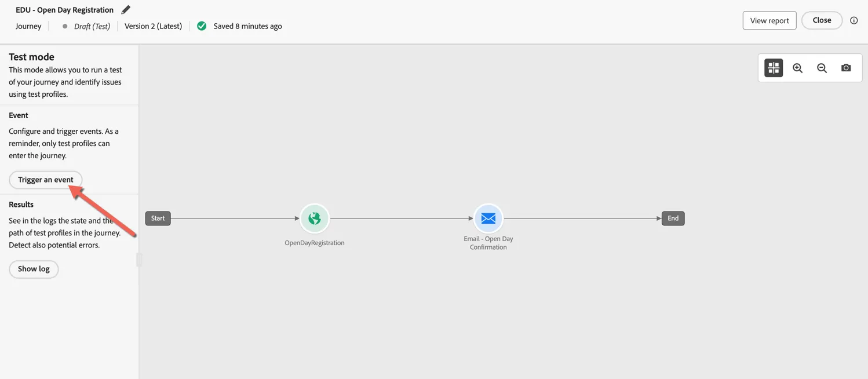Screen dimensions: 868x379
Task: Click the Test mode heading
Action: tap(31, 57)
